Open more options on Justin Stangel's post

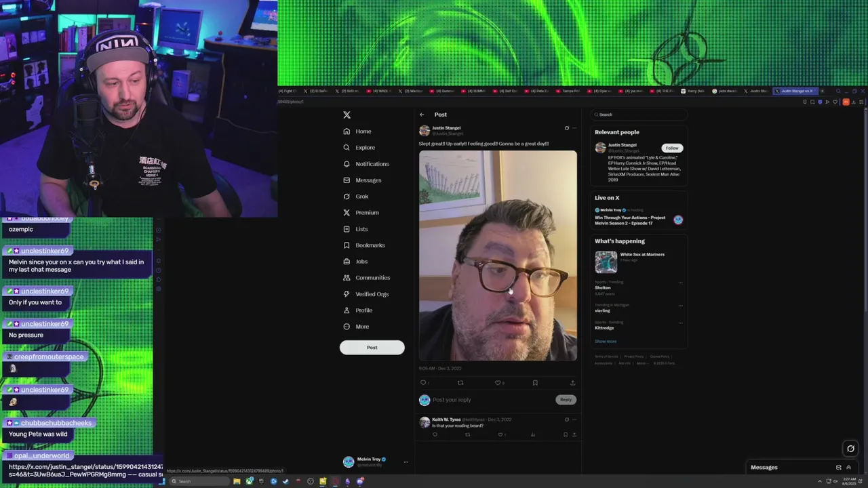tap(574, 128)
